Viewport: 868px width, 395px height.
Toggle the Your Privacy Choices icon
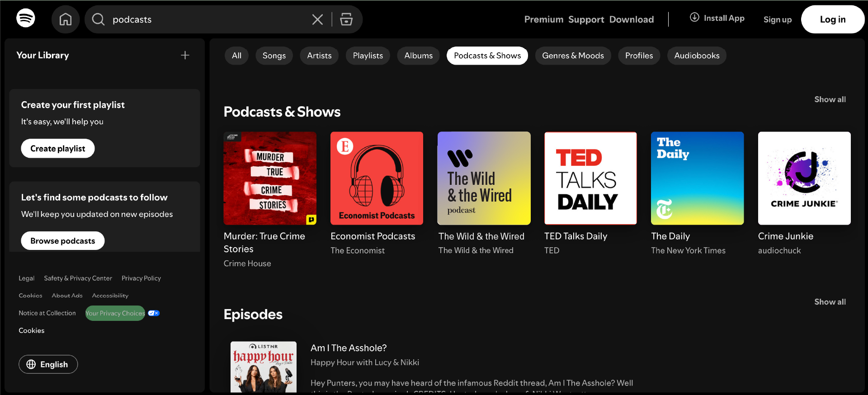pyautogui.click(x=154, y=313)
